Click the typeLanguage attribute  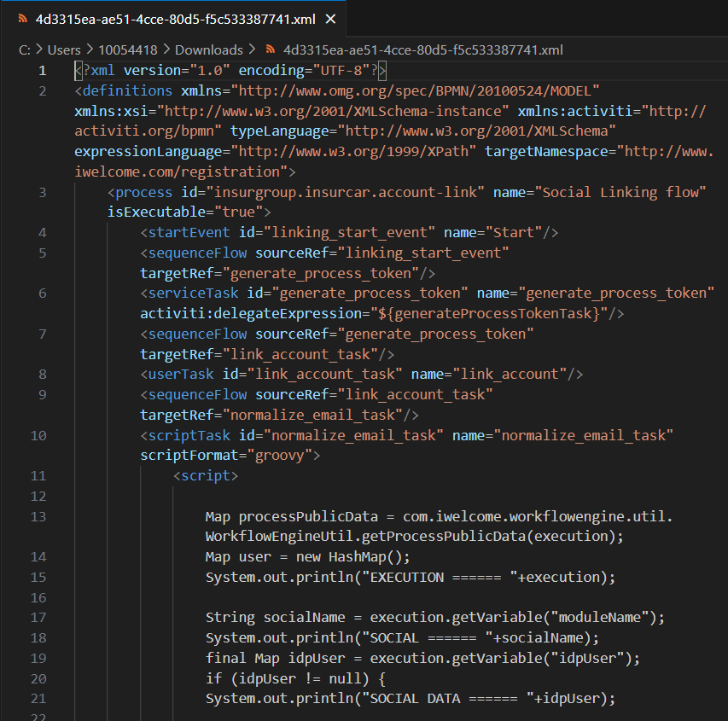(x=279, y=131)
